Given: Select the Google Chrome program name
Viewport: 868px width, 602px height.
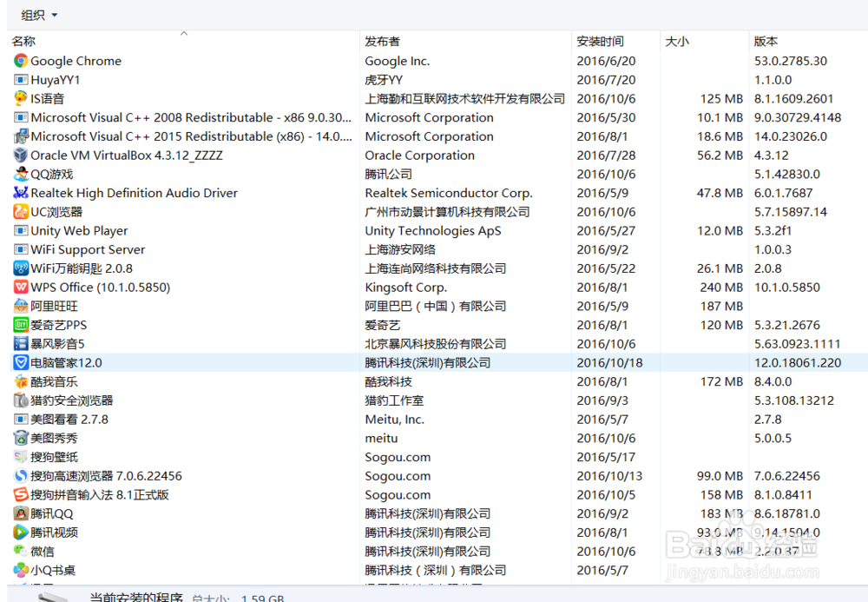Looking at the screenshot, I should tap(76, 61).
